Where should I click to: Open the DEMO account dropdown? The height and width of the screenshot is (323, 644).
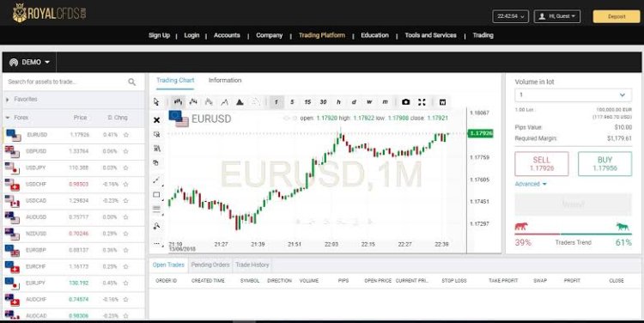(x=29, y=62)
